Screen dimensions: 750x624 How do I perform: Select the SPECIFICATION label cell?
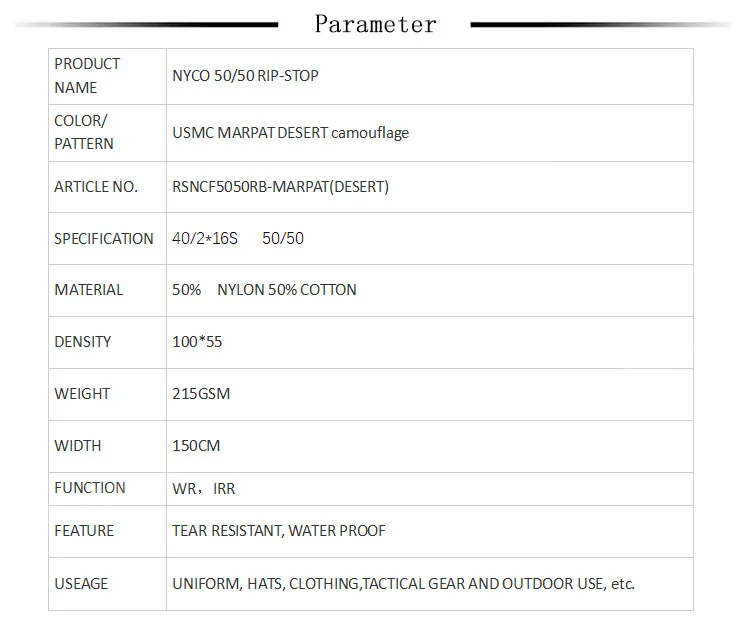107,239
